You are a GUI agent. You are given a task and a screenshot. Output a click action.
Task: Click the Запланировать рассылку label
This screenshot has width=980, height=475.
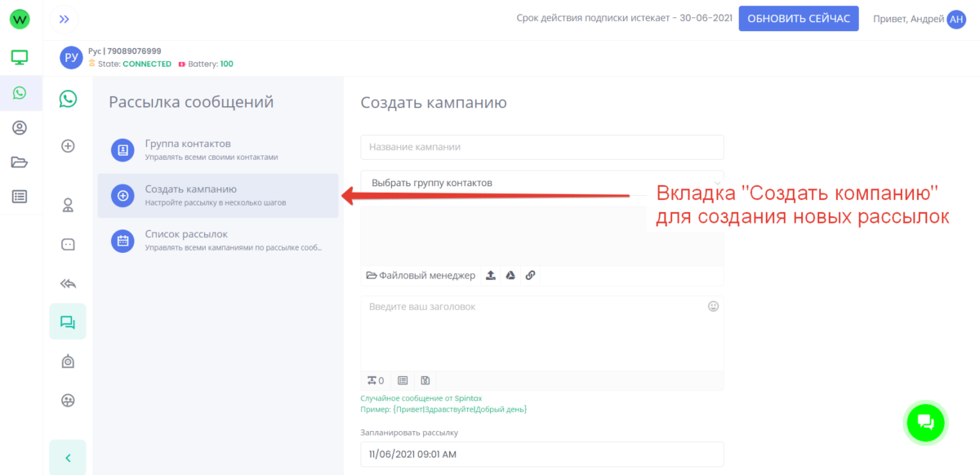(x=409, y=433)
